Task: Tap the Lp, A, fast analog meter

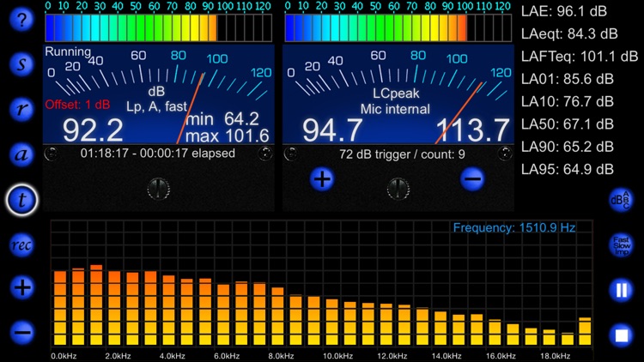Action: (158, 94)
